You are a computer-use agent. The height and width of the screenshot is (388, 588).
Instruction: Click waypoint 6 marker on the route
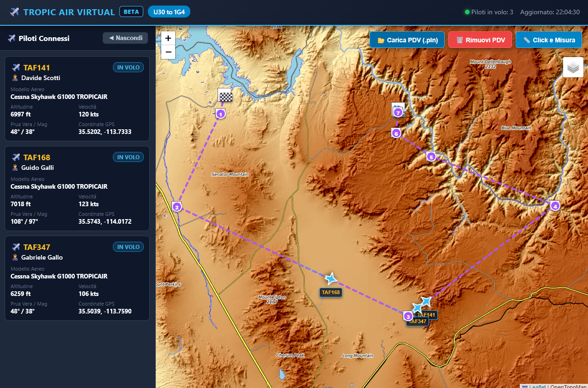coord(396,133)
